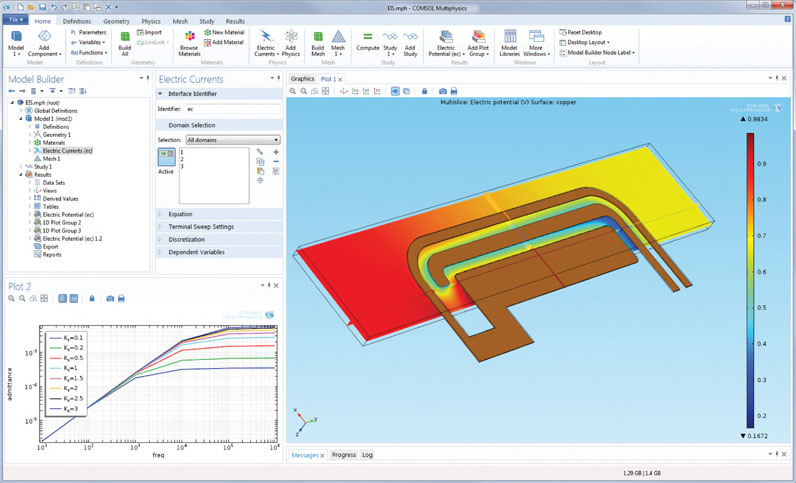Viewport: 796px width, 483px height.
Task: Open the Physics ribbon tab
Action: (x=151, y=21)
